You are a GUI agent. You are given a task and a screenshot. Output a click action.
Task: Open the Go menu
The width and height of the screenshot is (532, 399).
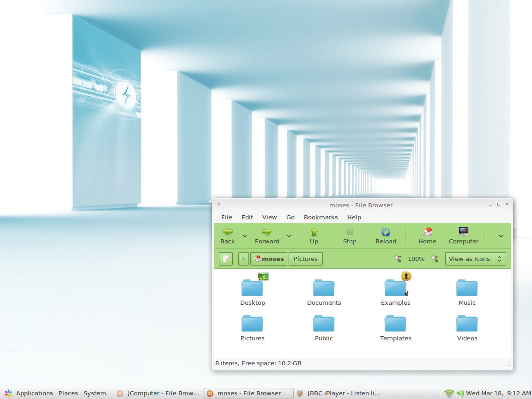pos(290,217)
